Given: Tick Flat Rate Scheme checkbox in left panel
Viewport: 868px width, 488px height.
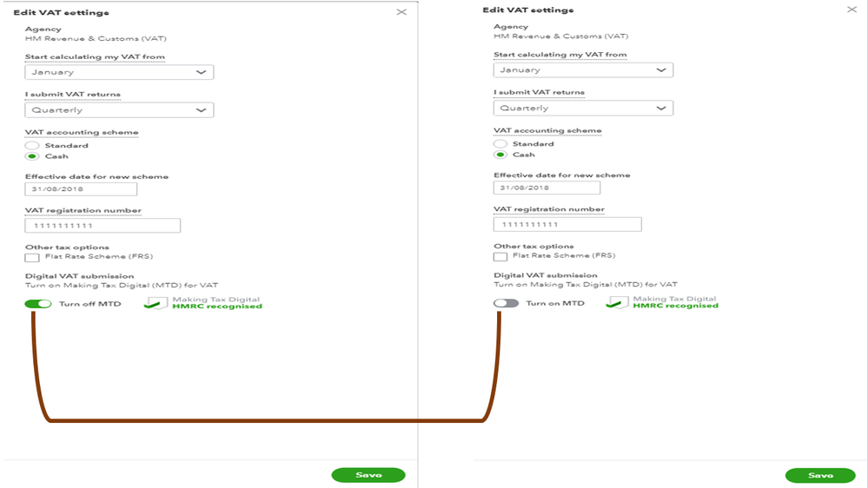Looking at the screenshot, I should 32,257.
